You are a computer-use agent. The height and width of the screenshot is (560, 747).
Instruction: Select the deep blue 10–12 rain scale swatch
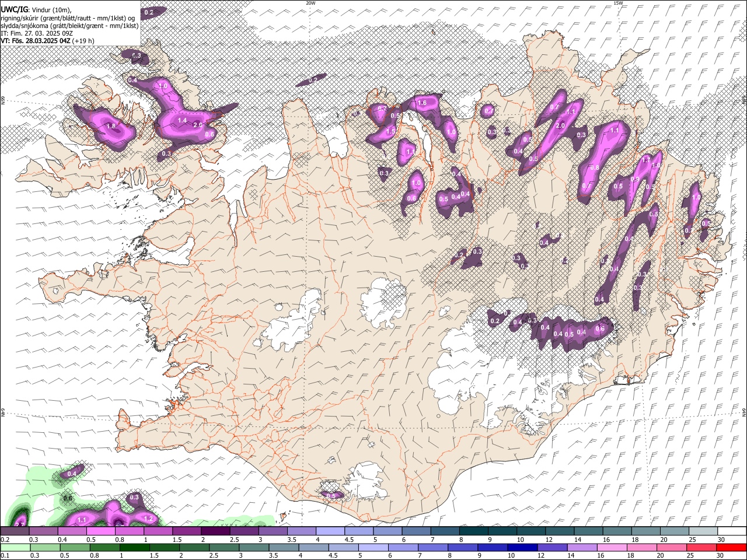click(x=523, y=547)
